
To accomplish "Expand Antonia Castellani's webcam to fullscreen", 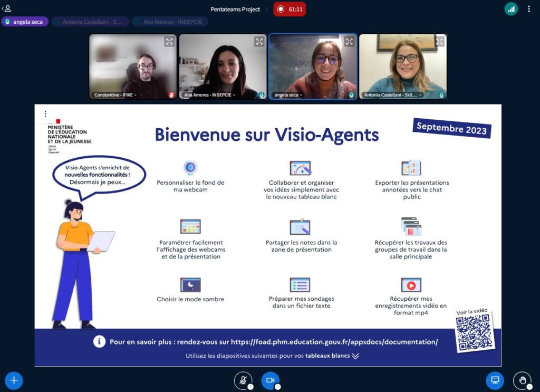I will (x=439, y=41).
